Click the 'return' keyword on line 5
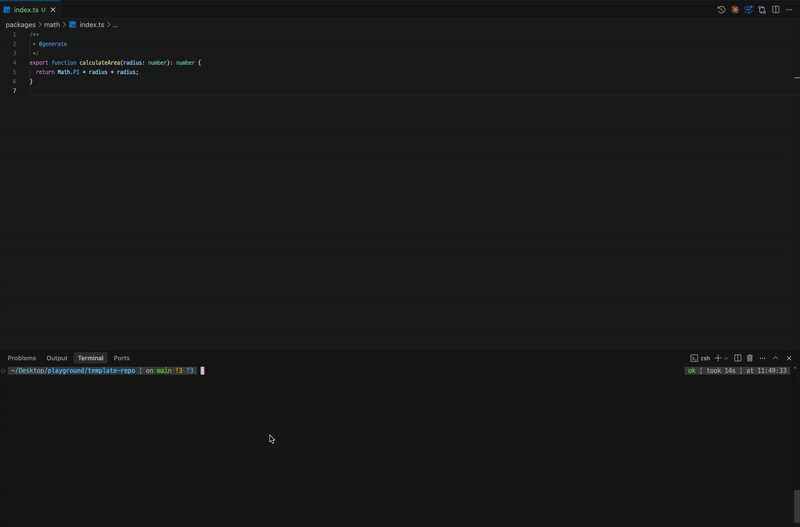Image resolution: width=800 pixels, height=527 pixels. tap(45, 72)
